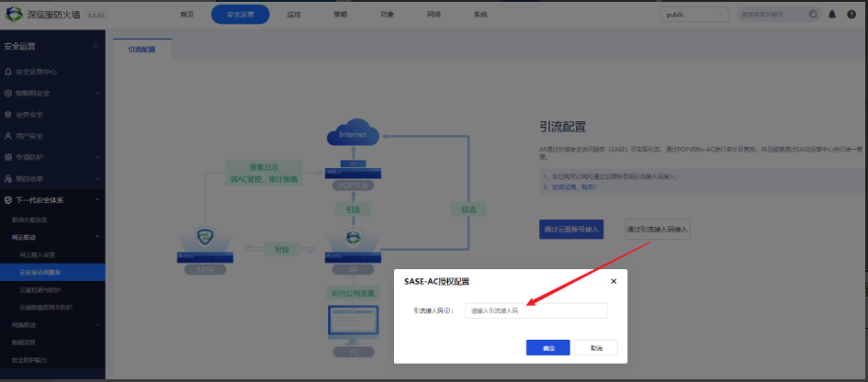
Task: Open the 如何试用、购买? link
Action: click(573, 187)
